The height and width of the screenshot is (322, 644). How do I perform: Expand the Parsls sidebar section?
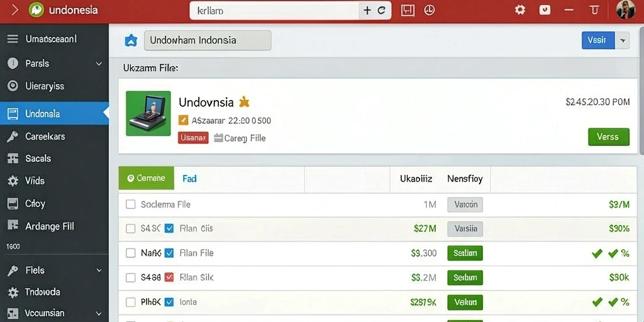[x=99, y=64]
